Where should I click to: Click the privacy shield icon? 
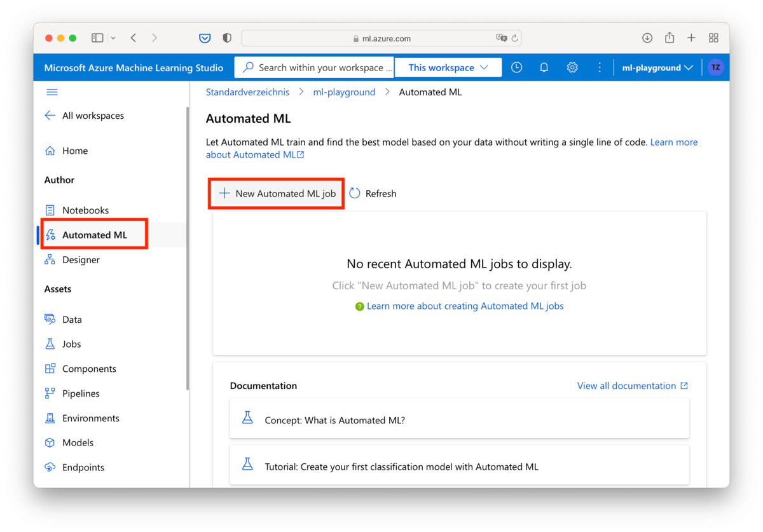(x=227, y=38)
